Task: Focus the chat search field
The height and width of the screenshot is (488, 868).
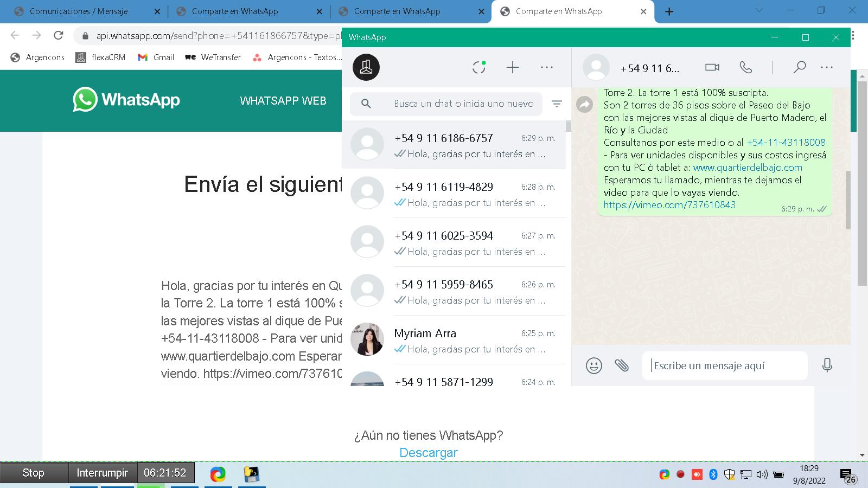Action: [x=446, y=104]
